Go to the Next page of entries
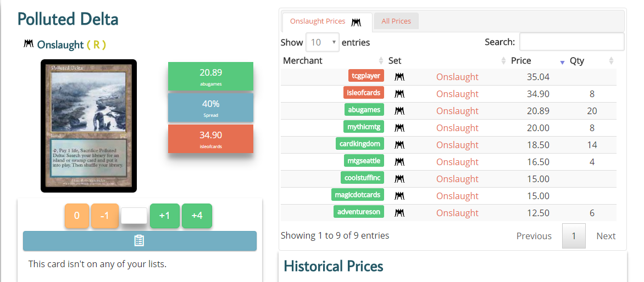This screenshot has height=282, width=644. click(x=606, y=236)
